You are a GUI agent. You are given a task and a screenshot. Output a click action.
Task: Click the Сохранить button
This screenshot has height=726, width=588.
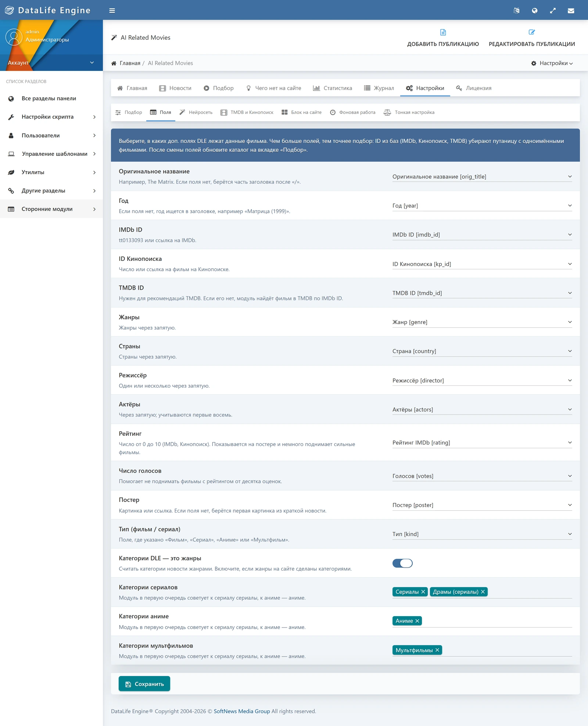pyautogui.click(x=144, y=684)
